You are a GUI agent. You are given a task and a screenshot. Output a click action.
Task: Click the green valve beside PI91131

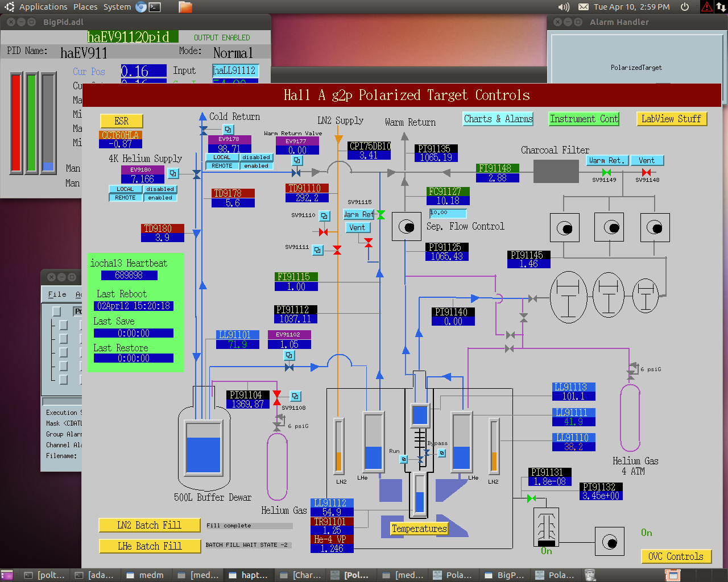click(x=531, y=498)
